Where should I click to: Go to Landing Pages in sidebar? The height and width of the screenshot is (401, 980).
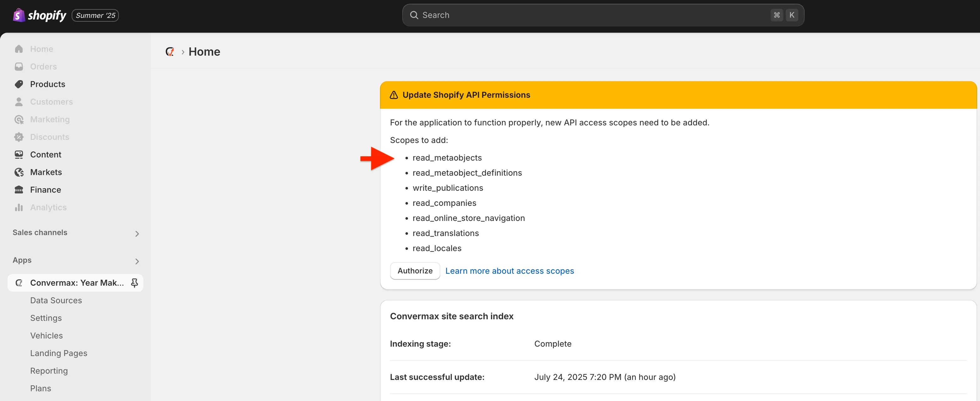point(58,353)
